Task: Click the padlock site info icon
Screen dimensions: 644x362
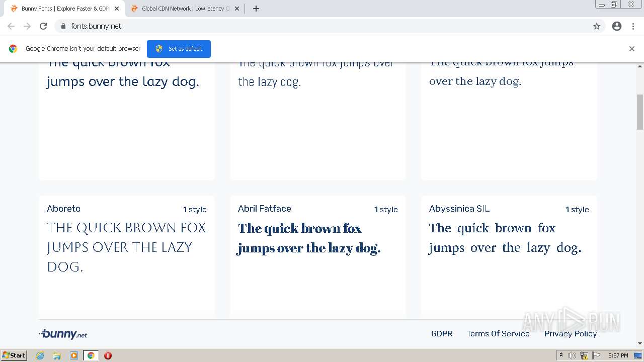Action: click(x=63, y=26)
